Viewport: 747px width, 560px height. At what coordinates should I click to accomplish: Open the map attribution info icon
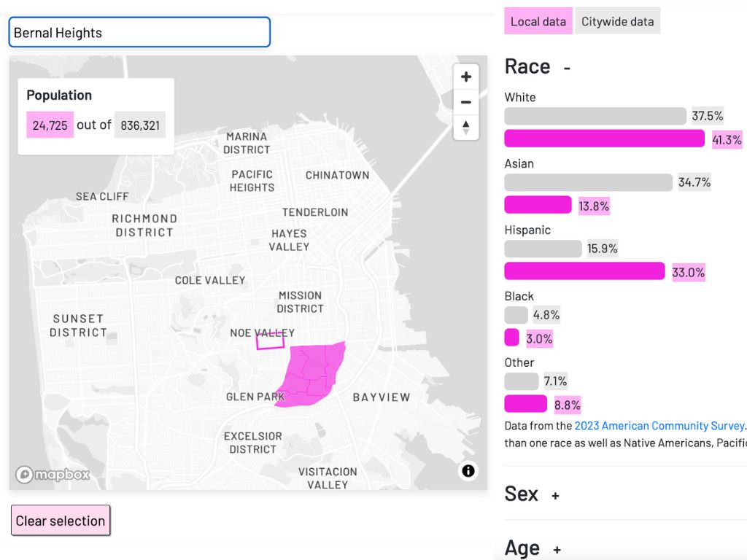coord(468,471)
